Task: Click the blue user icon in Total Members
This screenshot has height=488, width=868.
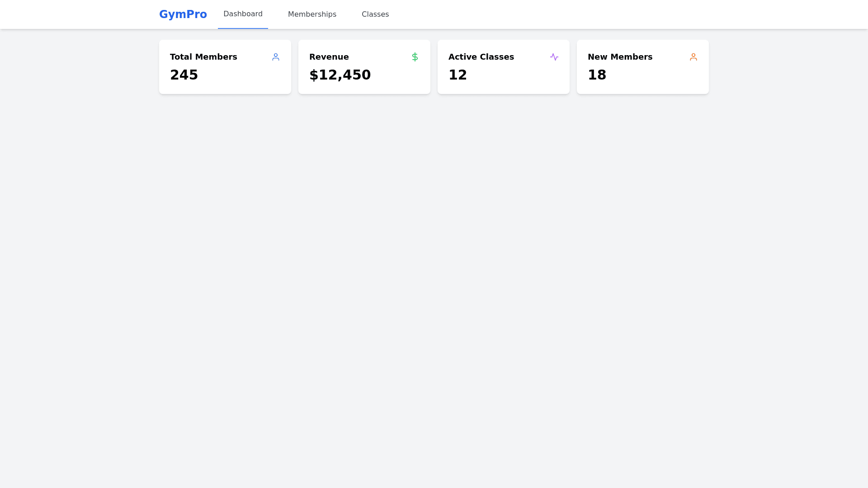Action: point(276,57)
